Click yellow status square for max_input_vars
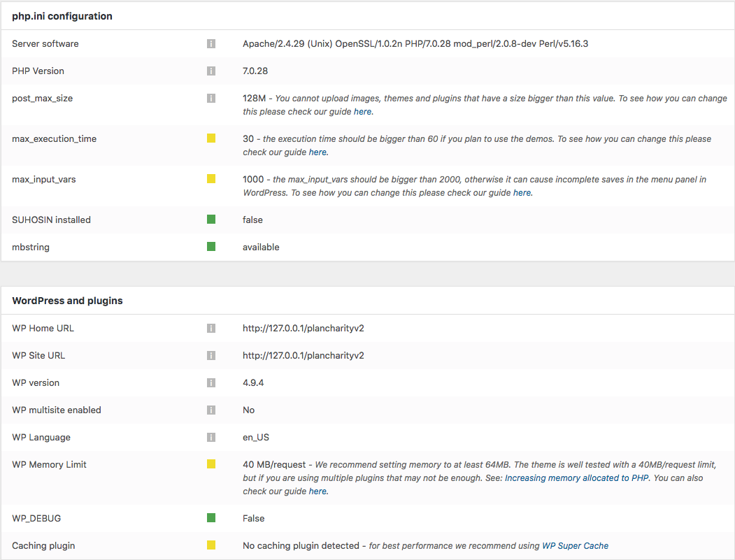This screenshot has height=560, width=735. tap(211, 179)
